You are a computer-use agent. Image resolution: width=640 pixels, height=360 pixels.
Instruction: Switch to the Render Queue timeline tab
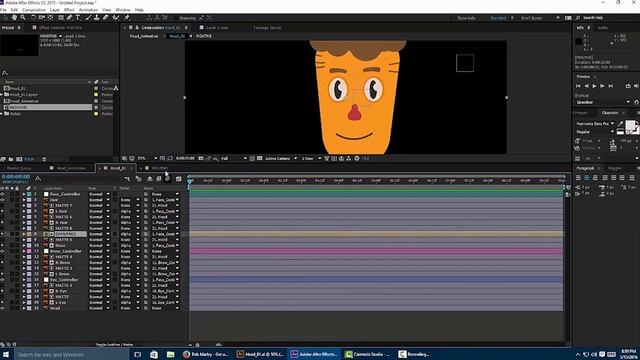pyautogui.click(x=19, y=168)
